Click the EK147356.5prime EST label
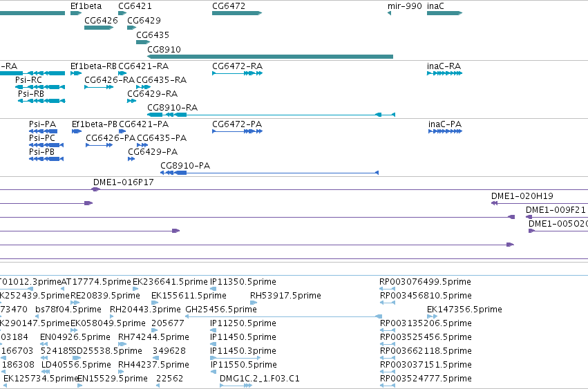This screenshot has height=389, width=588. click(x=464, y=310)
